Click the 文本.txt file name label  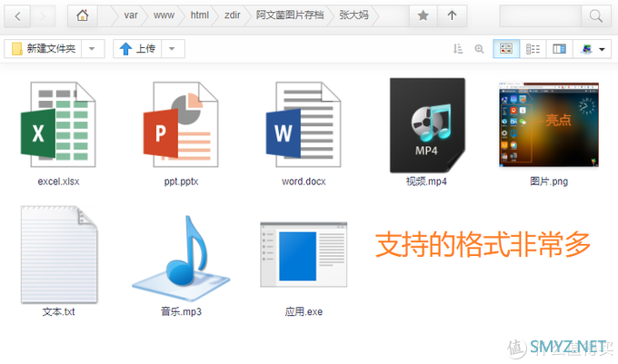pos(58,311)
